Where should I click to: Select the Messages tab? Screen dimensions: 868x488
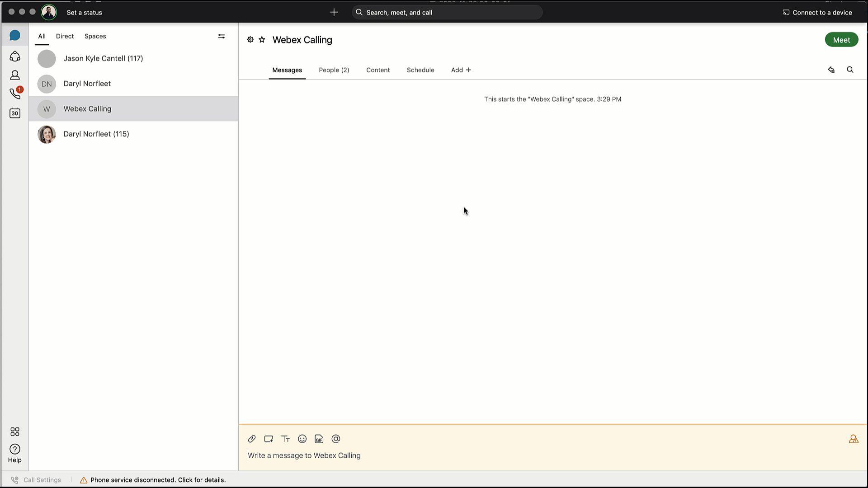click(x=287, y=70)
